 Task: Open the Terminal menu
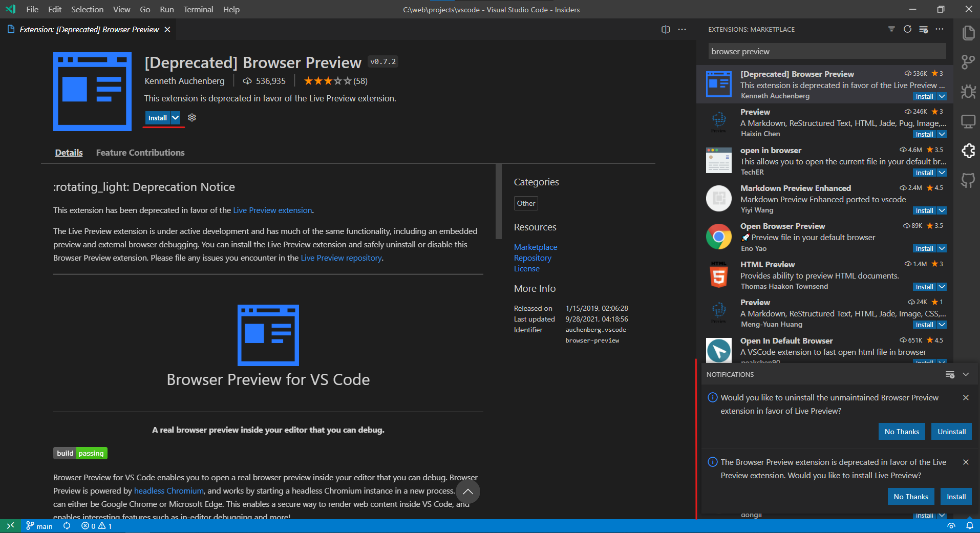point(198,9)
